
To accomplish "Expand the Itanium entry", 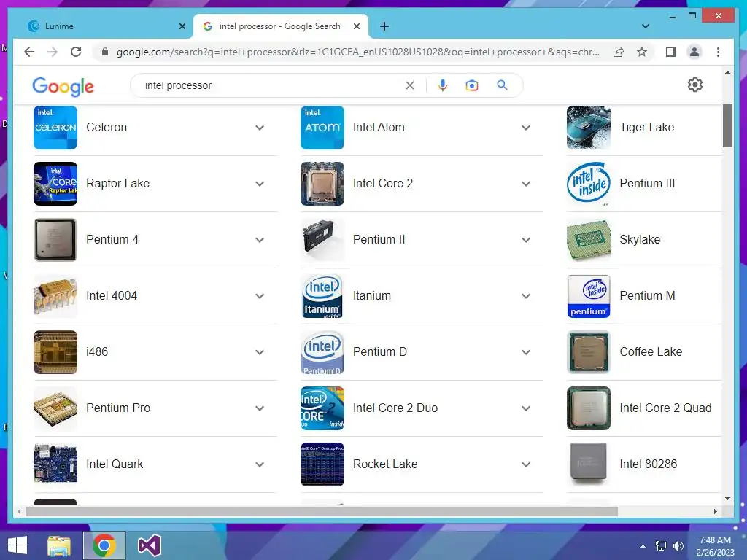I will (x=526, y=296).
